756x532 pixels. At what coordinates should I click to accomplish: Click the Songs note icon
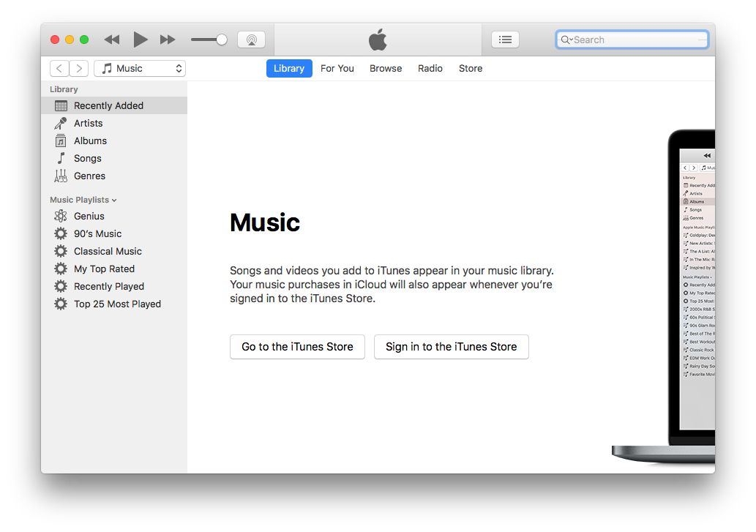click(61, 158)
